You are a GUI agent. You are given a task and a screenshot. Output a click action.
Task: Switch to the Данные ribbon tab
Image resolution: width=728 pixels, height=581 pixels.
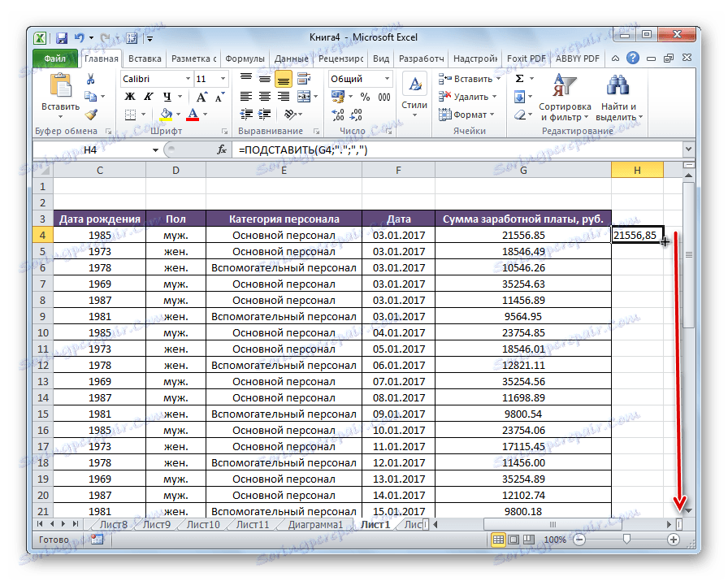point(291,59)
